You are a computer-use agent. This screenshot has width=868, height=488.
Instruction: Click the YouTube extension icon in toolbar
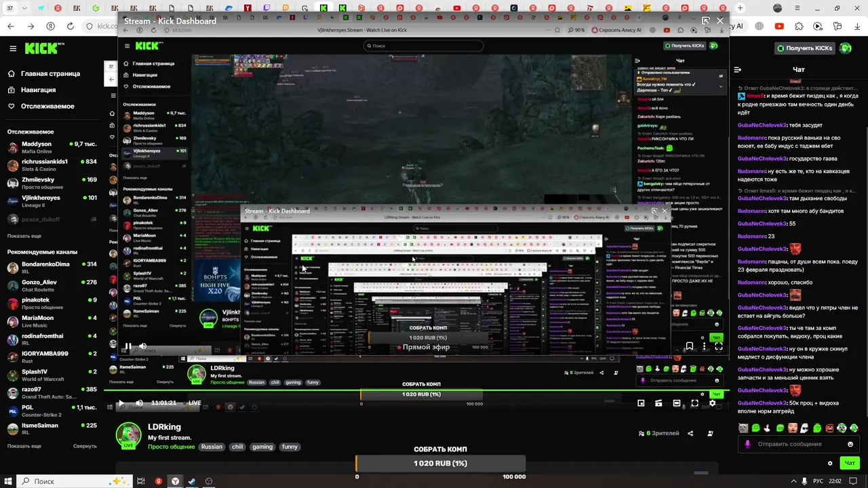tap(779, 26)
